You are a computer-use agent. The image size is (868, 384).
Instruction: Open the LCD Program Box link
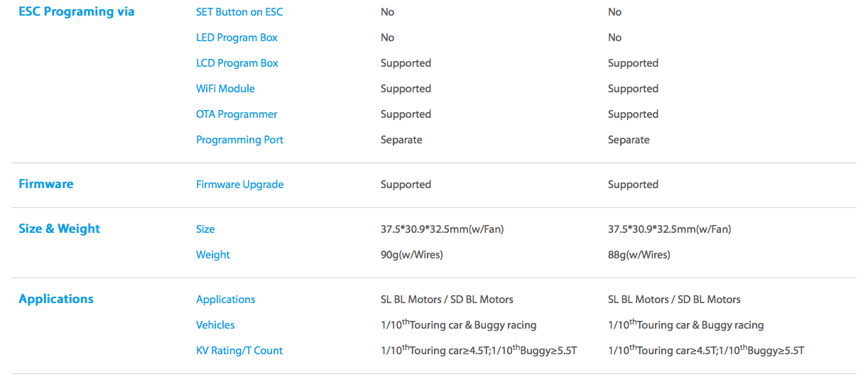click(237, 63)
